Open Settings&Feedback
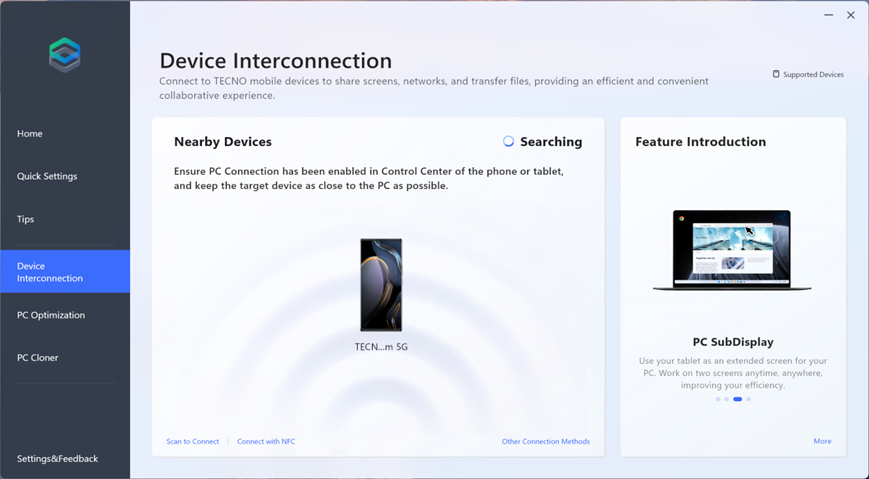This screenshot has width=869, height=479. (58, 459)
